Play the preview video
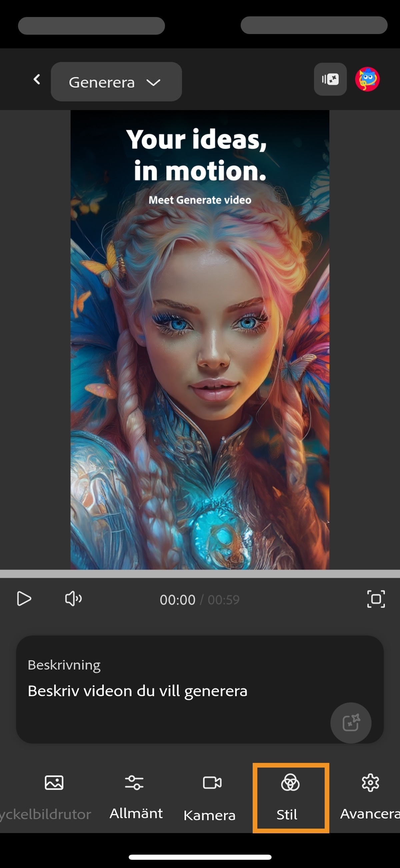 click(24, 599)
